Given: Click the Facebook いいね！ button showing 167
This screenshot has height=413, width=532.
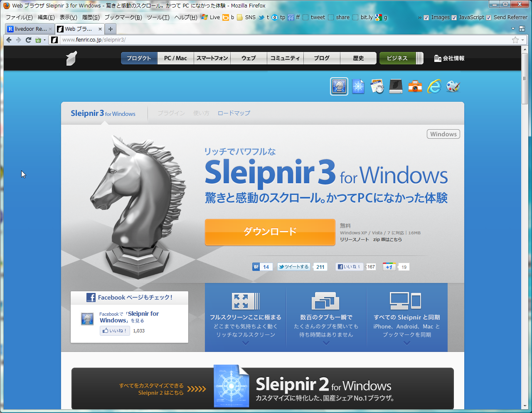Looking at the screenshot, I should (350, 267).
